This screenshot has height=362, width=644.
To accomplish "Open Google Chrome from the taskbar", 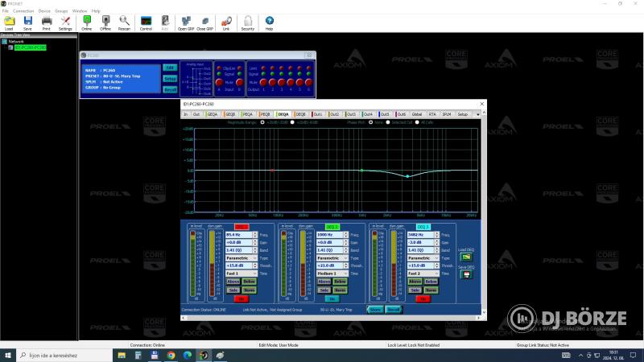I will click(x=171, y=356).
